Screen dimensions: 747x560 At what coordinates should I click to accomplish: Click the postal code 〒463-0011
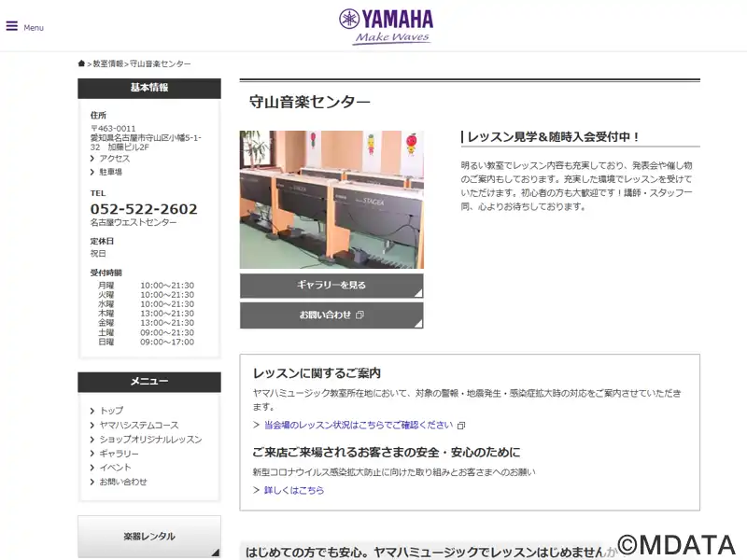click(x=113, y=129)
